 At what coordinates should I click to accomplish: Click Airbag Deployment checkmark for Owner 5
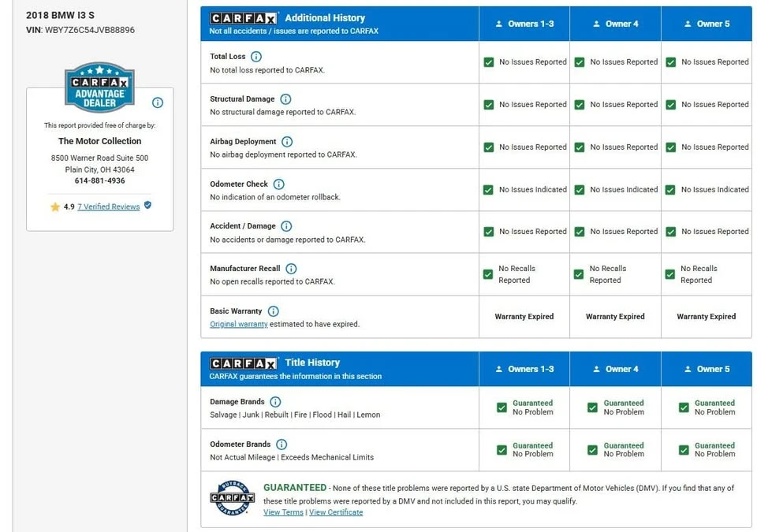tap(670, 147)
